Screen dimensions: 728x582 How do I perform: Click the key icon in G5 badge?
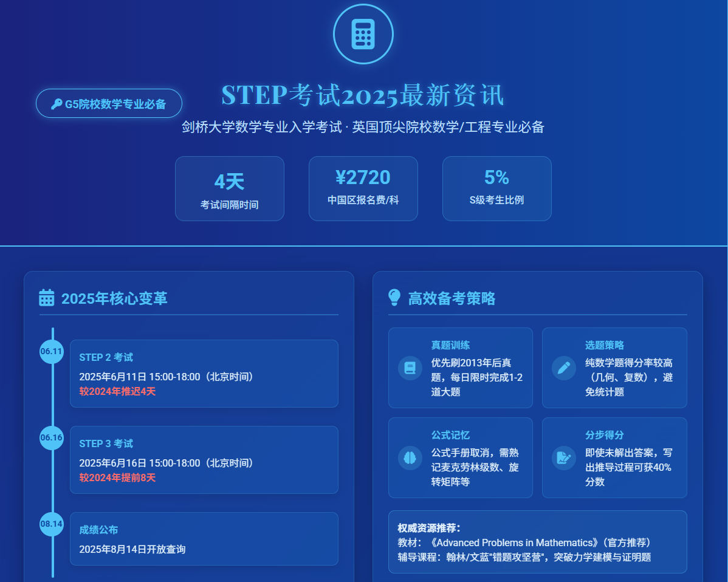point(57,103)
